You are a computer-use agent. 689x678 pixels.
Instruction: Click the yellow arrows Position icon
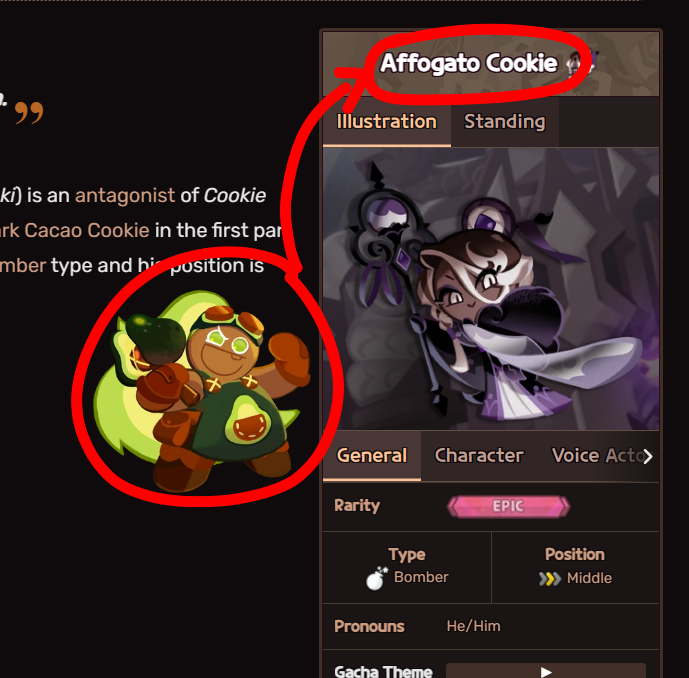(x=550, y=579)
